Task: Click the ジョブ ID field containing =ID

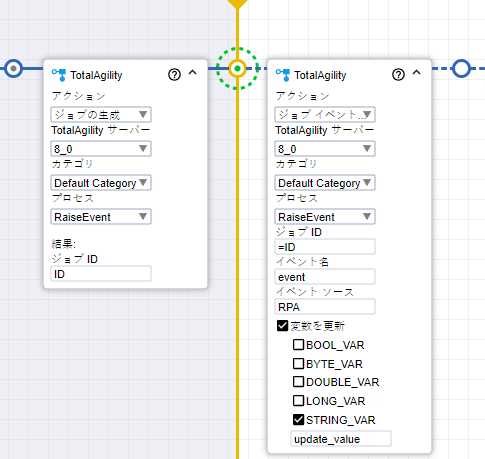Action: 325,247
